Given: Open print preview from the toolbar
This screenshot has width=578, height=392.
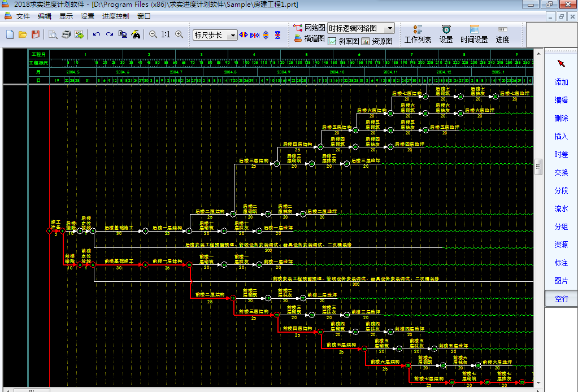Looking at the screenshot, I should click(53, 34).
